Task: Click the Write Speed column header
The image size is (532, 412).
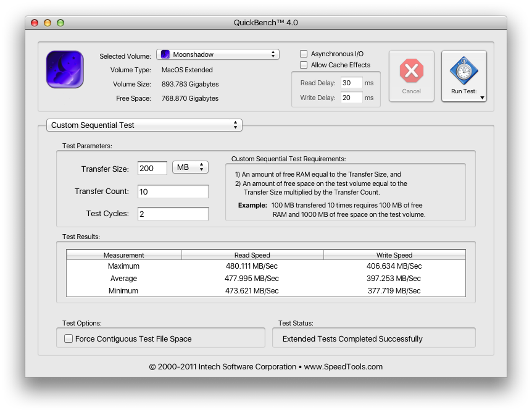Action: 394,255
